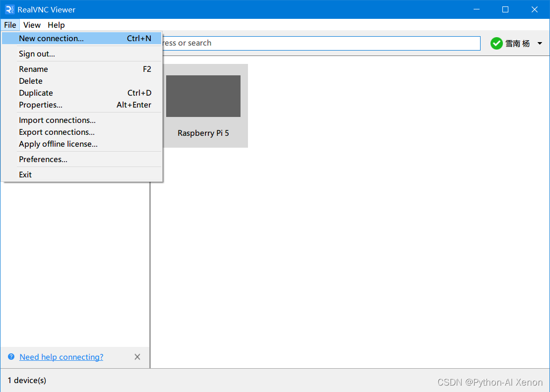Click the Raspberry Pi 5 label

(x=203, y=133)
